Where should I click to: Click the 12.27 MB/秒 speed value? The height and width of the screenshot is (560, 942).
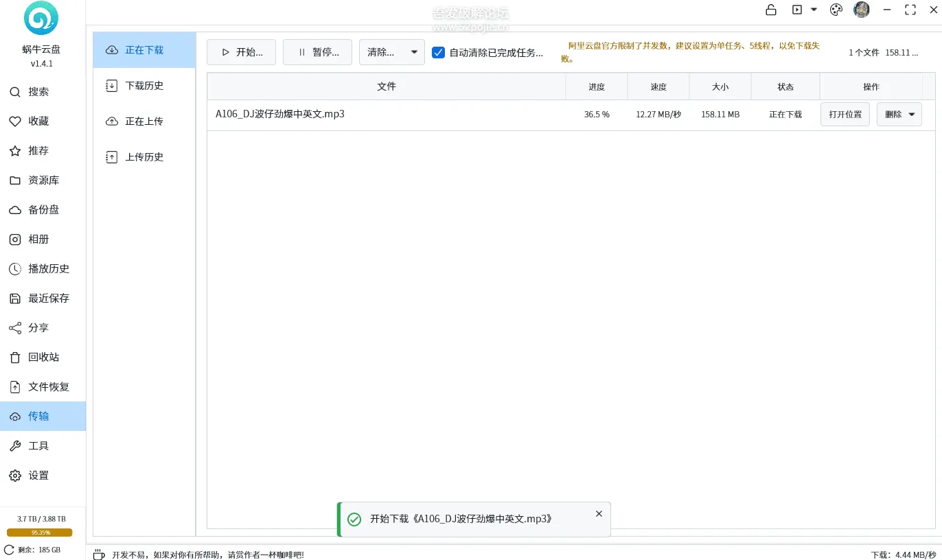click(658, 115)
